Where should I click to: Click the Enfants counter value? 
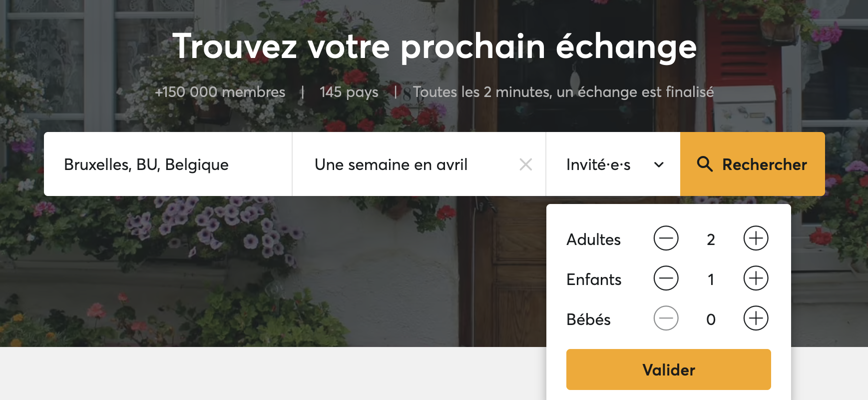711,279
